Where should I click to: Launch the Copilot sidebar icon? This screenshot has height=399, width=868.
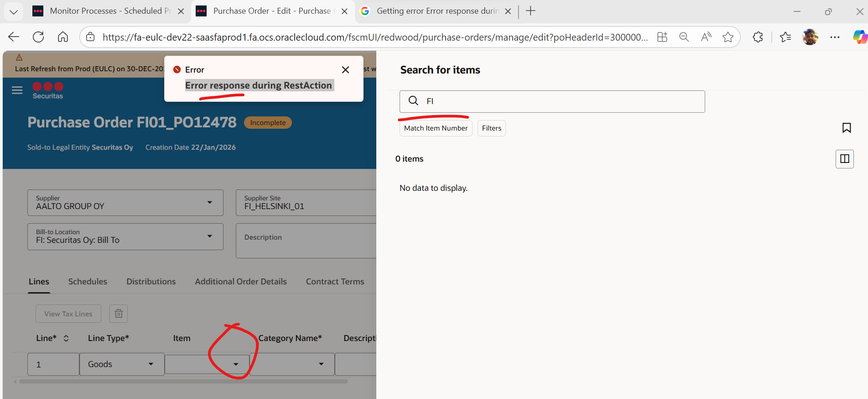tap(860, 37)
